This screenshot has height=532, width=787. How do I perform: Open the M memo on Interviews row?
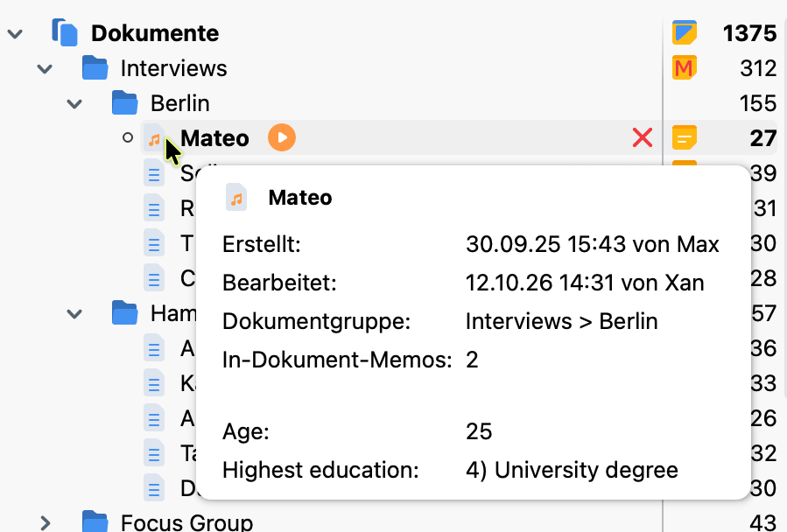(685, 67)
